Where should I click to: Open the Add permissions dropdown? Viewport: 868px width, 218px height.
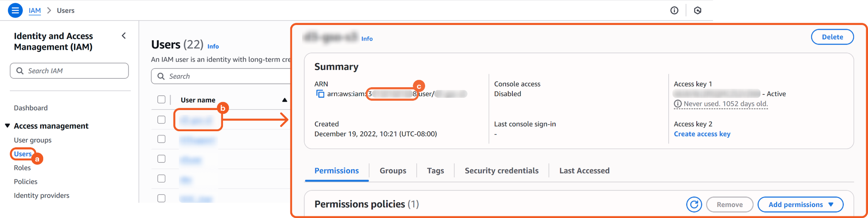click(800, 204)
